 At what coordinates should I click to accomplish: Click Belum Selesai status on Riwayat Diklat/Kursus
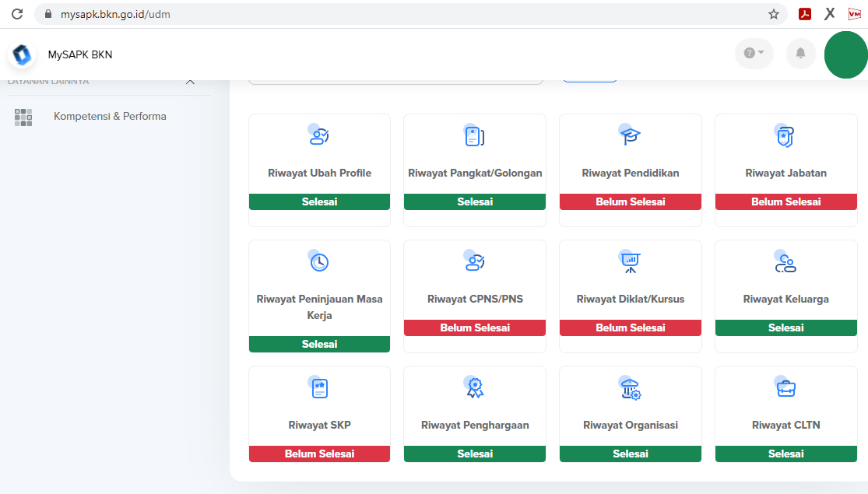[x=631, y=328]
